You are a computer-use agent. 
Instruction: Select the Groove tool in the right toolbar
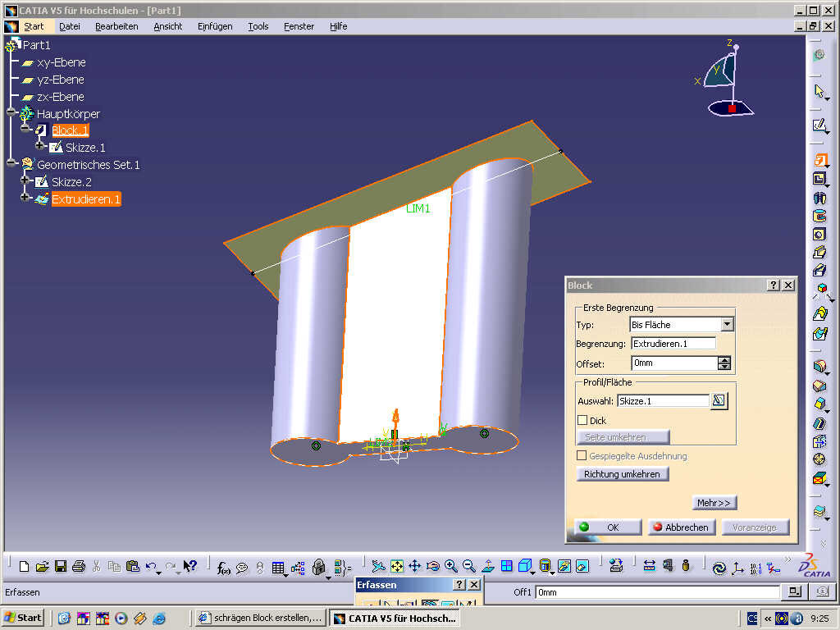[819, 216]
